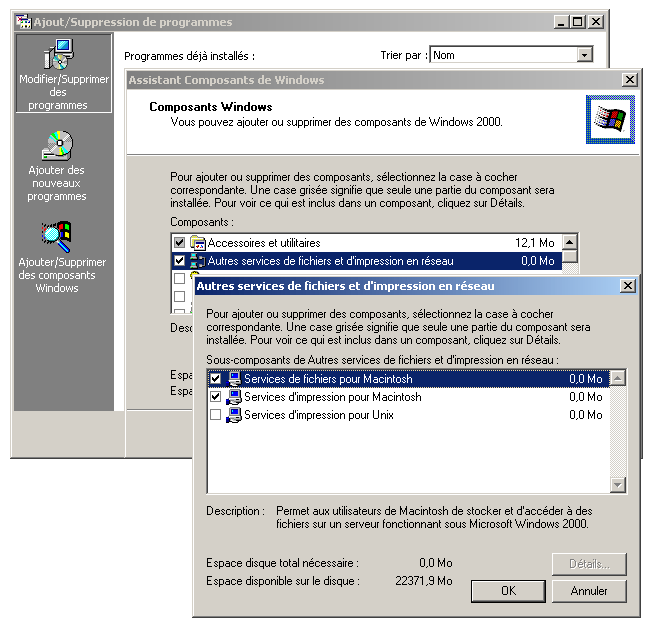Click the Trier par Nom combo box
Image resolution: width=663 pixels, height=632 pixels.
coord(511,55)
